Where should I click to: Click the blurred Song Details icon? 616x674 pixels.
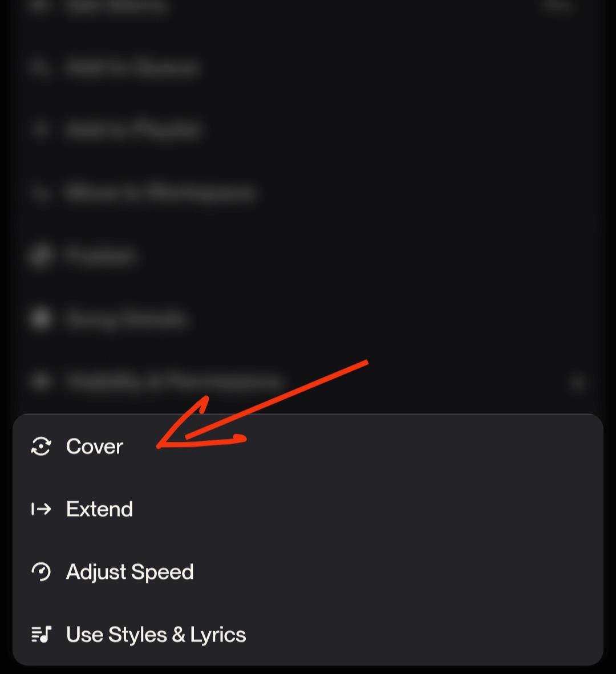[x=40, y=318]
